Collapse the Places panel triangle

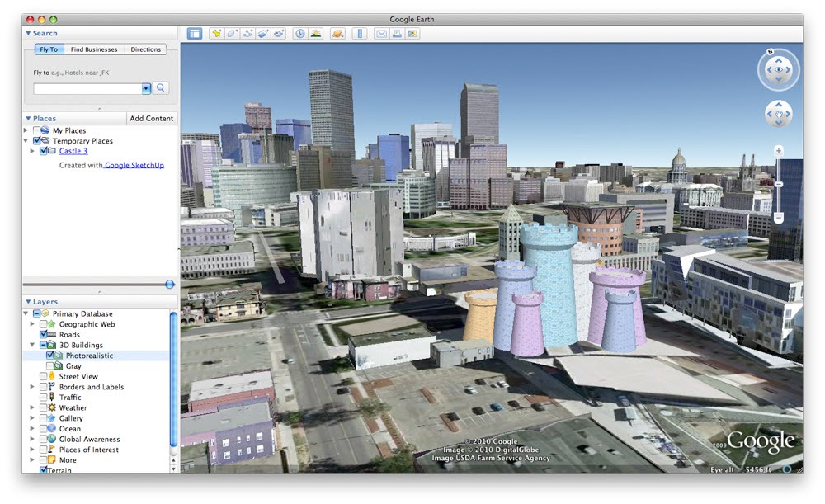click(28, 119)
